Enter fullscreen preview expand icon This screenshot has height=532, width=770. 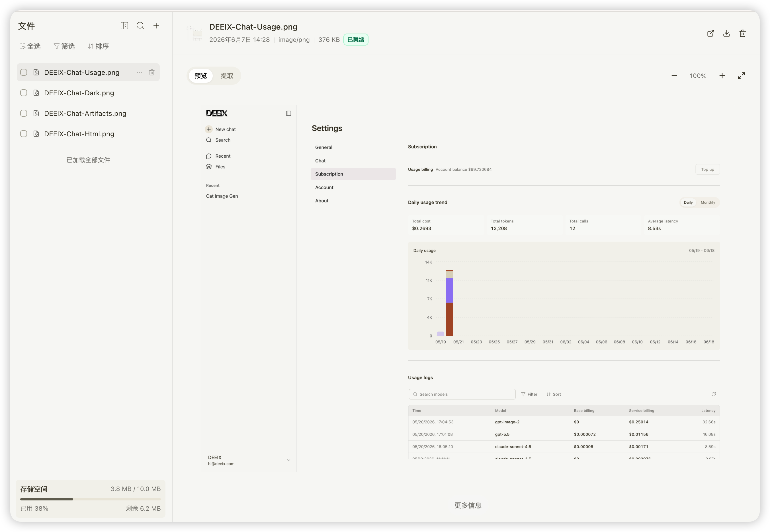[x=741, y=76]
